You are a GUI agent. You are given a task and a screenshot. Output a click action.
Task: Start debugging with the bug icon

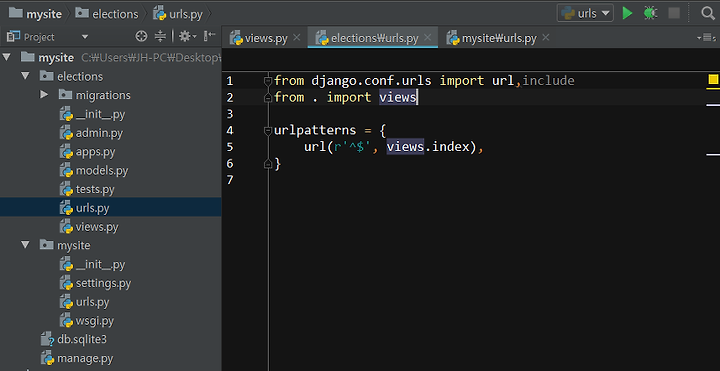650,13
